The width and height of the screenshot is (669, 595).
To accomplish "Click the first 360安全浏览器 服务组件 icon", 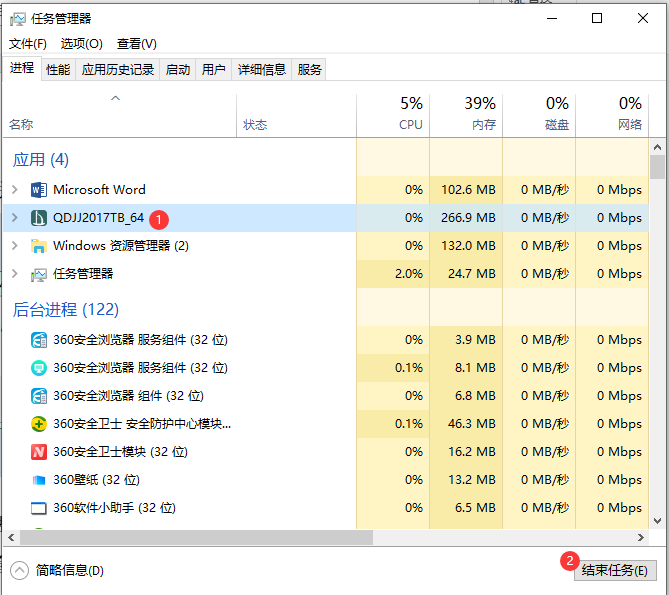I will (x=39, y=340).
